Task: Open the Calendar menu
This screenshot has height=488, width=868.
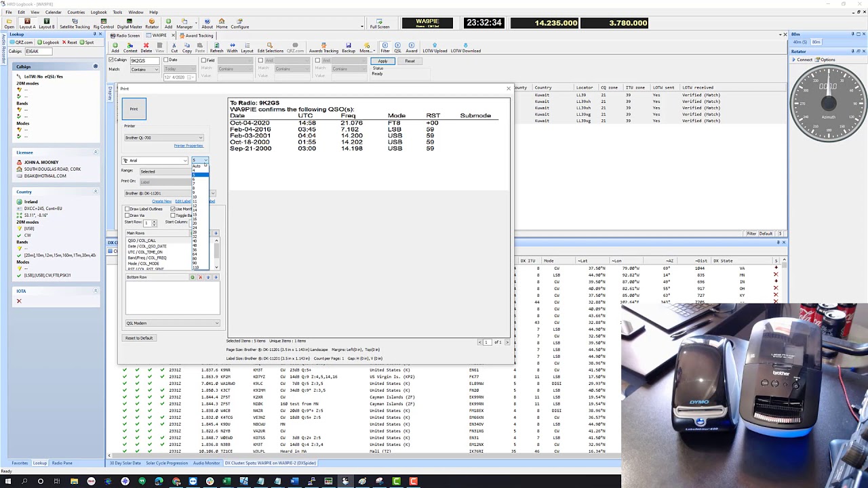Action: point(53,12)
